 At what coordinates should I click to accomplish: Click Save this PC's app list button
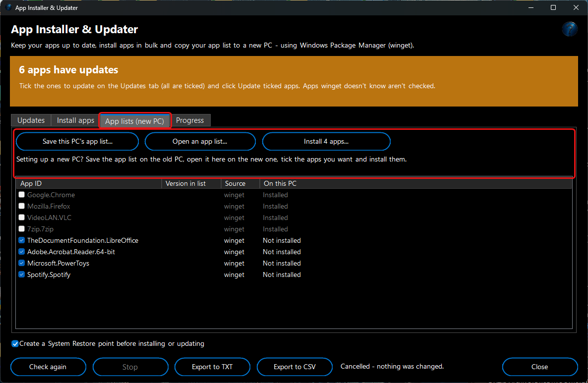coord(78,141)
